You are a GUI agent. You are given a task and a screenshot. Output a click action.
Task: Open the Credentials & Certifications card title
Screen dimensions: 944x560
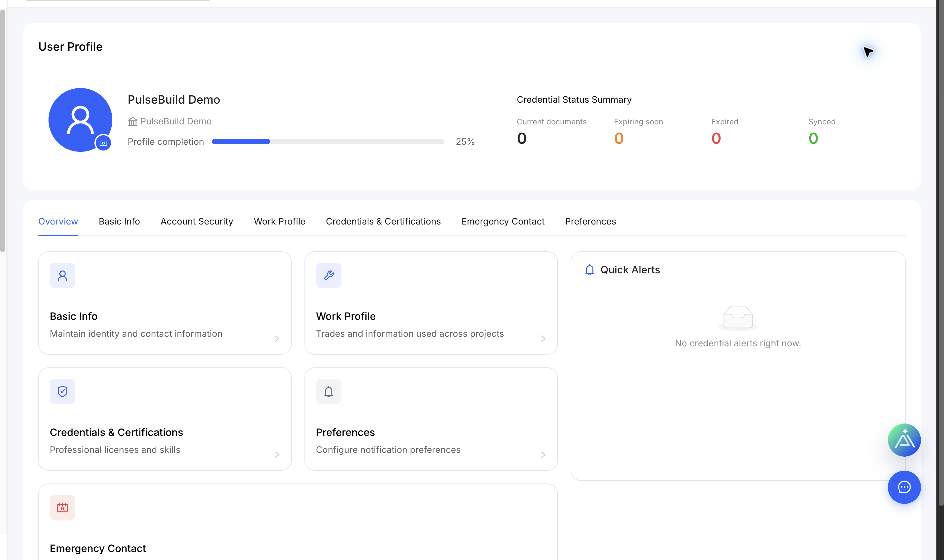116,432
